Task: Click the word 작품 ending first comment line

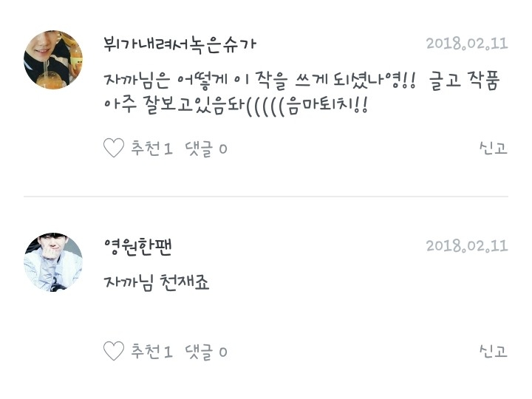Action: pyautogui.click(x=483, y=81)
